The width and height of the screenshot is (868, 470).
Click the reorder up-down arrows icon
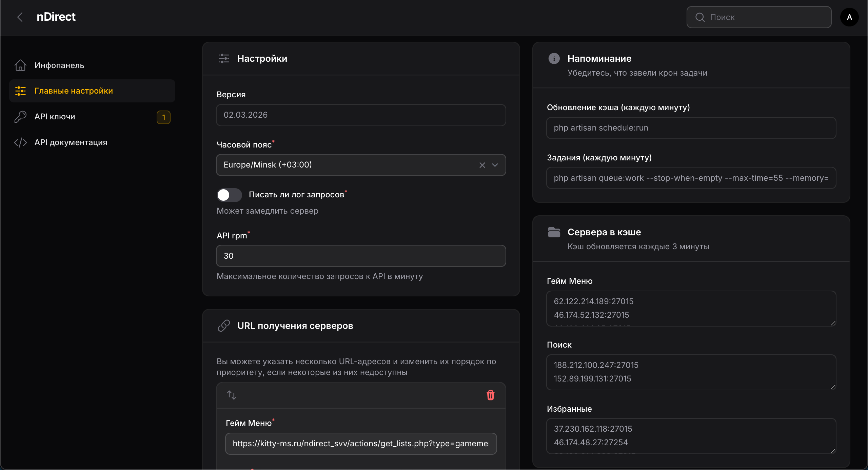point(232,395)
